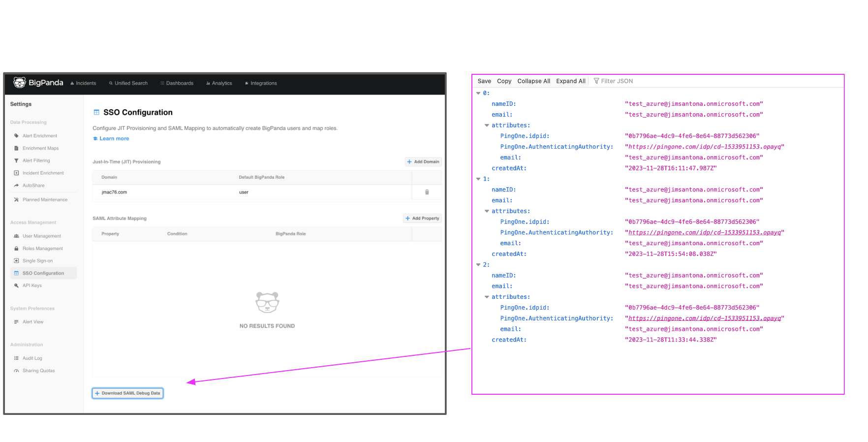
Task: Open AuthenticatingAuthority URL in entry 1
Action: click(x=704, y=233)
